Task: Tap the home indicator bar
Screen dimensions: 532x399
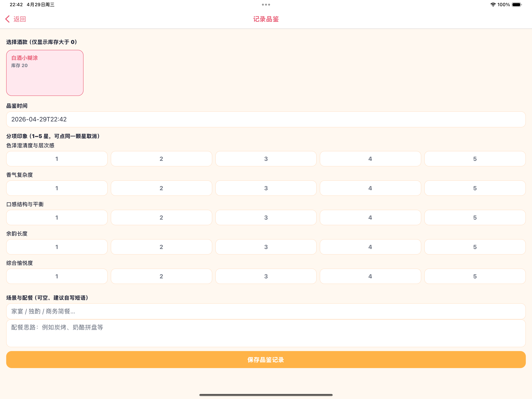Action: pos(266,395)
